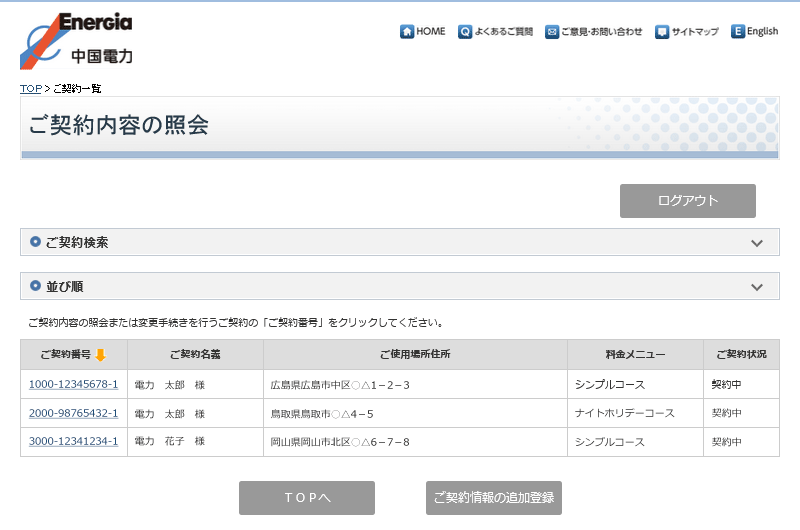800x530 pixels.
Task: Expand the 並び順 section chevron
Action: pos(757,287)
